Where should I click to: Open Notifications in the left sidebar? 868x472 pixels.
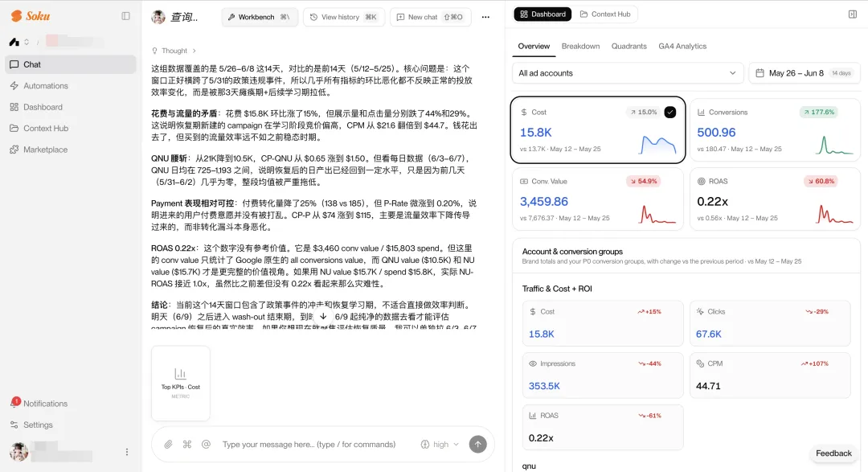(x=70, y=404)
